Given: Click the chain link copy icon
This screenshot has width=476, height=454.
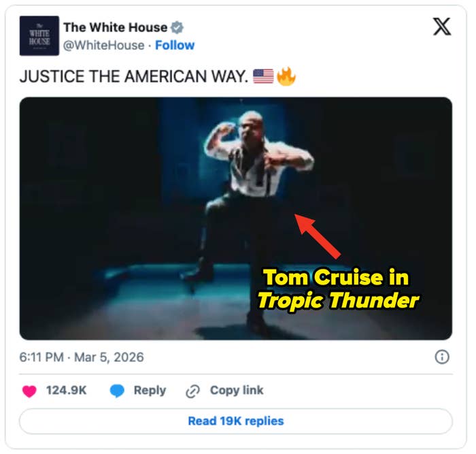Looking at the screenshot, I should click(x=193, y=391).
